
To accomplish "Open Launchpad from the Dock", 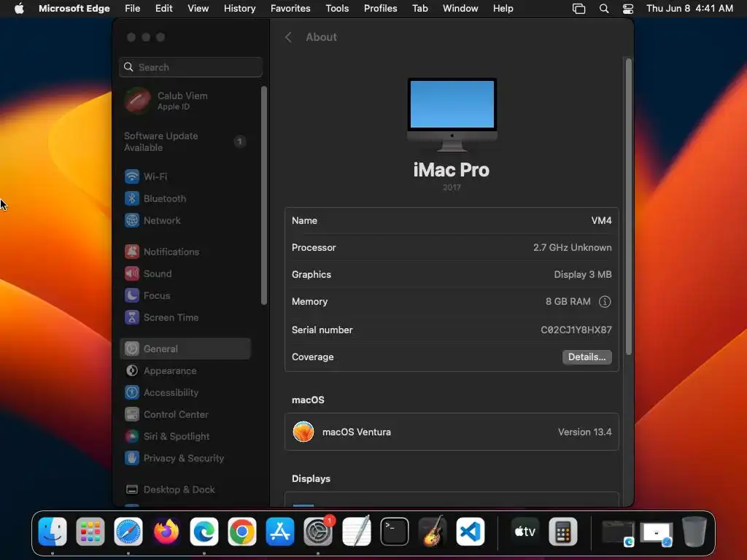I will click(90, 532).
